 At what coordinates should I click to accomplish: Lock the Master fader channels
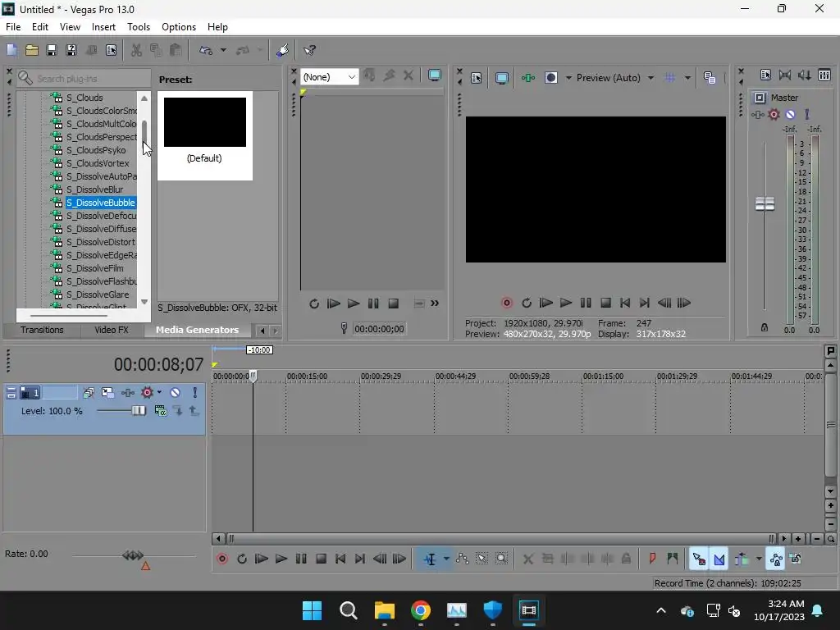tap(765, 327)
